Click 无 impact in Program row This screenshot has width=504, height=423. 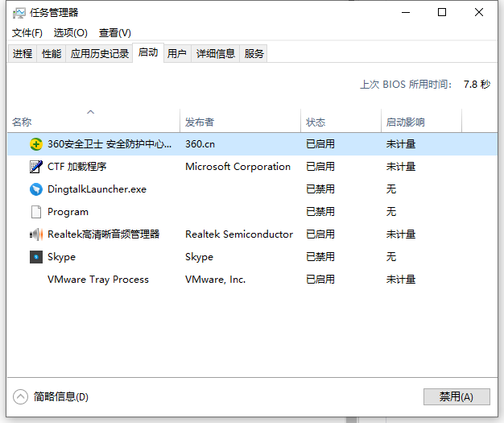tap(391, 212)
